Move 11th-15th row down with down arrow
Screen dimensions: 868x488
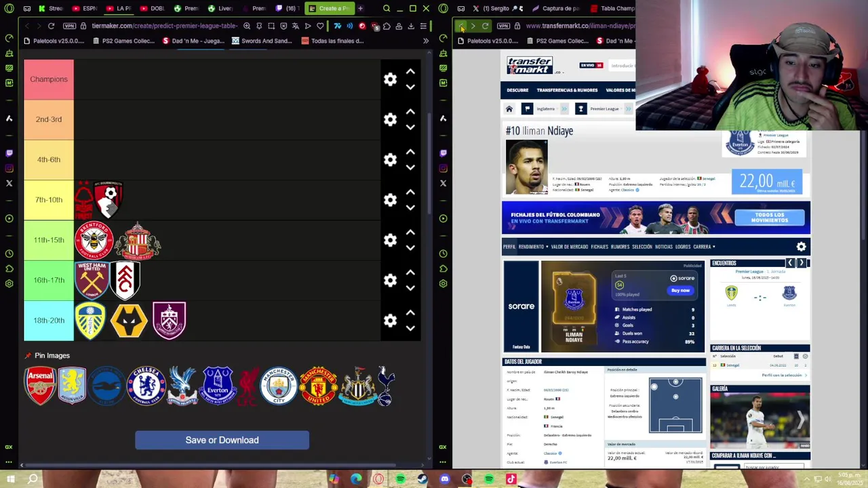click(x=410, y=248)
